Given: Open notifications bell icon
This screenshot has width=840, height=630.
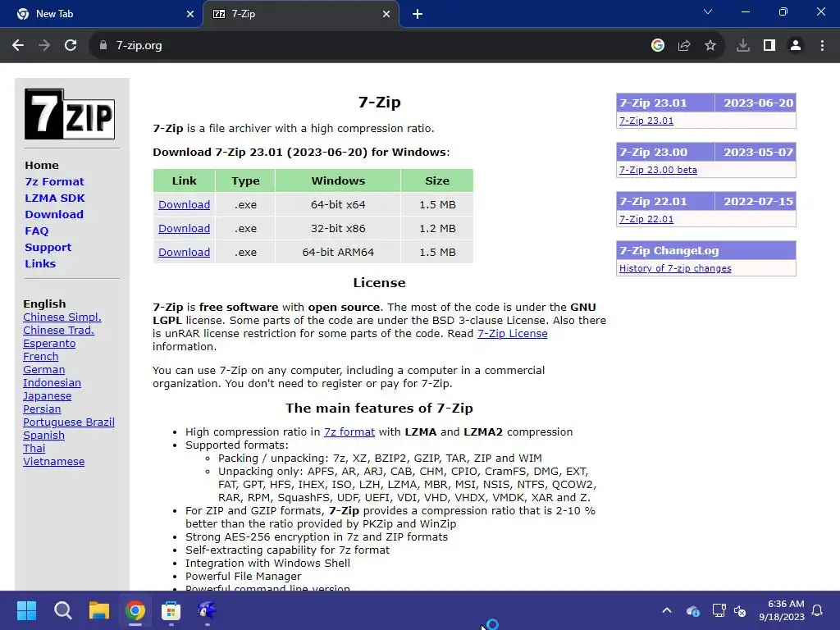Looking at the screenshot, I should (x=817, y=610).
